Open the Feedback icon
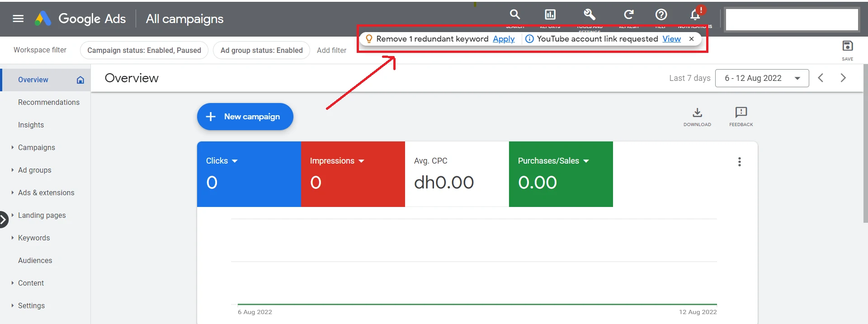Image resolution: width=868 pixels, height=324 pixels. 741,117
